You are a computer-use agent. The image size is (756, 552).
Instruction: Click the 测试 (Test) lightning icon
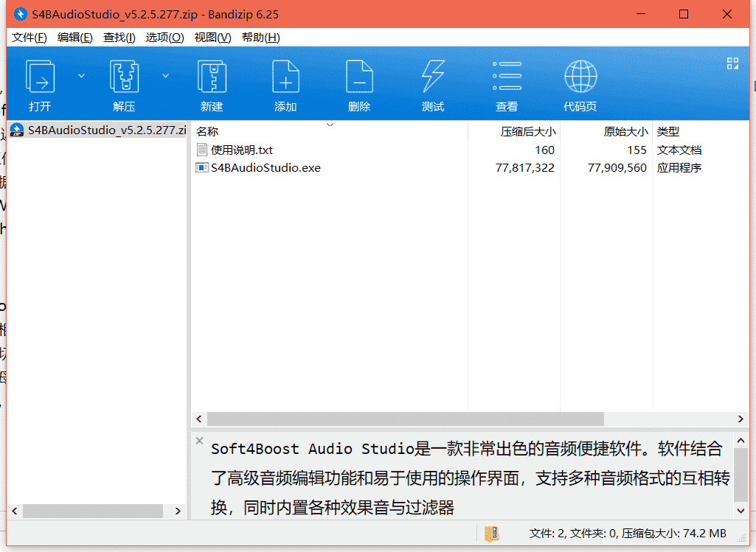tap(433, 77)
